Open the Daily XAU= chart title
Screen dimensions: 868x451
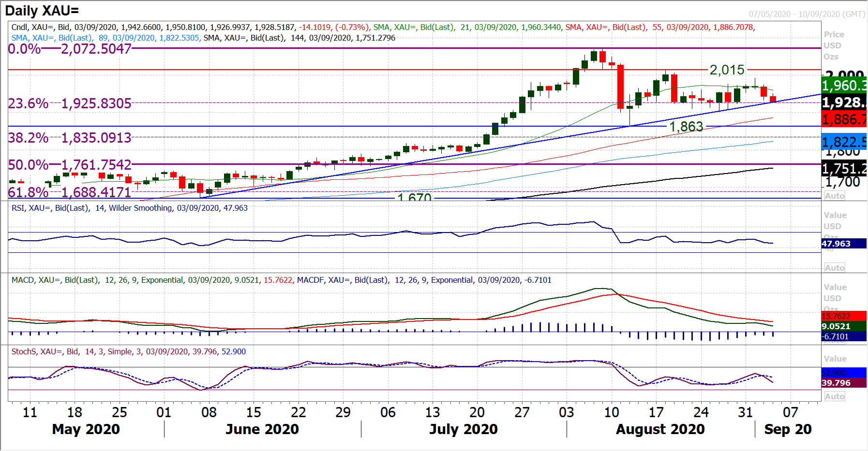[42, 11]
